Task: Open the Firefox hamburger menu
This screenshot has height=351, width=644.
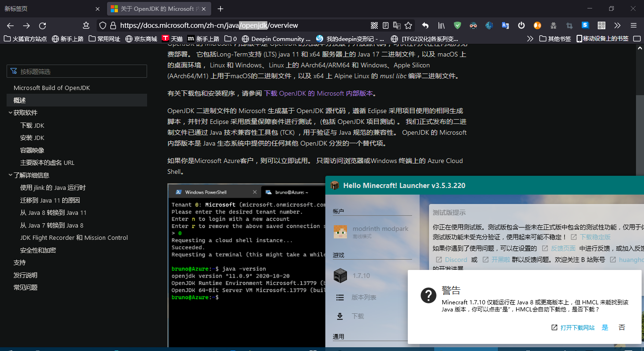Action: coord(633,25)
